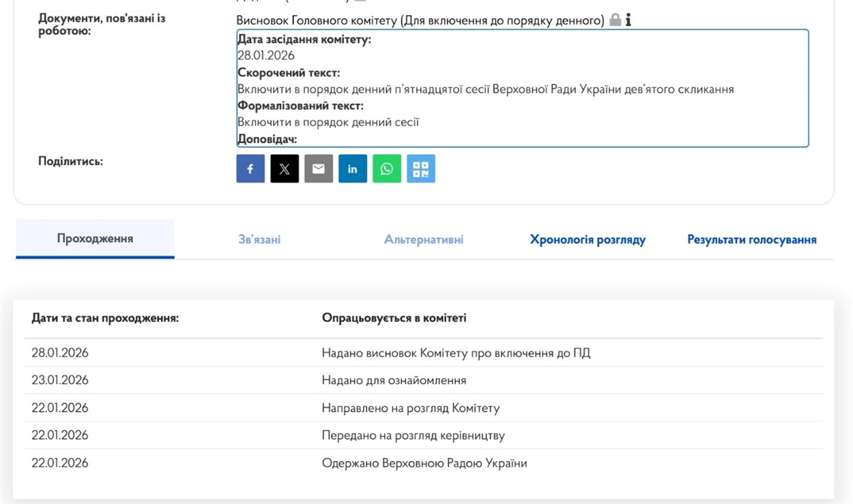Share the page via WhatsApp
The width and height of the screenshot is (853, 504).
coord(387,169)
